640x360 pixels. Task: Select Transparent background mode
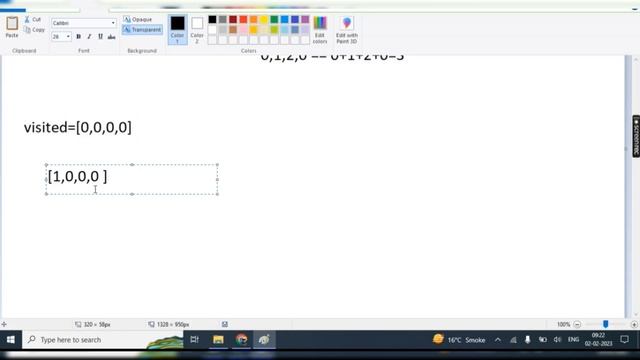click(x=142, y=30)
